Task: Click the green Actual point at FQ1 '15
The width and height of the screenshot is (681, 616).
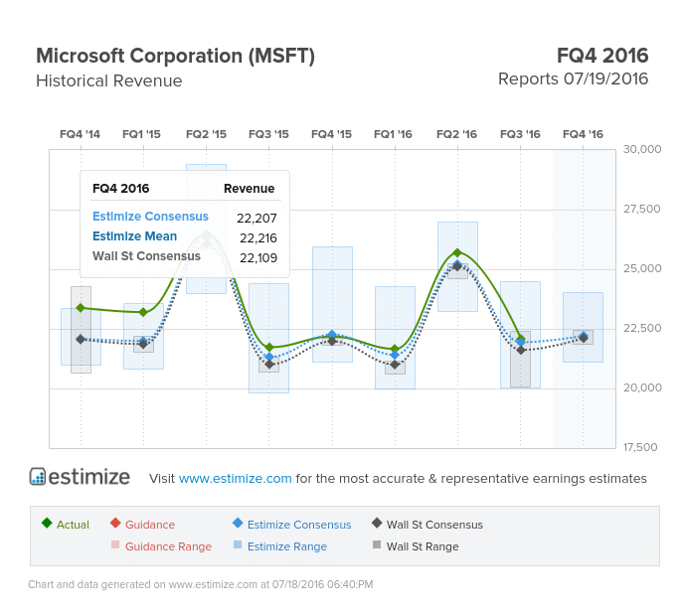Action: (143, 312)
